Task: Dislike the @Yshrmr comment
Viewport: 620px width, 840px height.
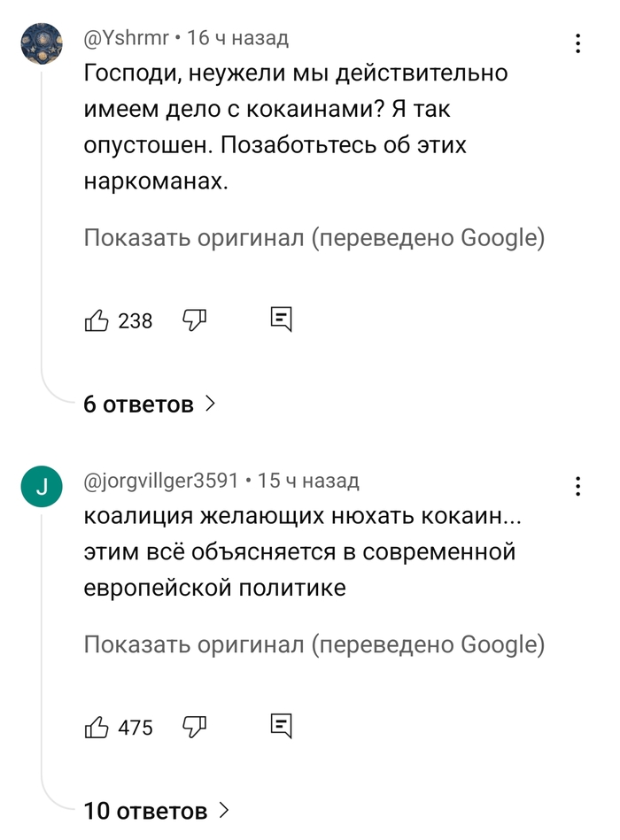Action: pyautogui.click(x=194, y=320)
